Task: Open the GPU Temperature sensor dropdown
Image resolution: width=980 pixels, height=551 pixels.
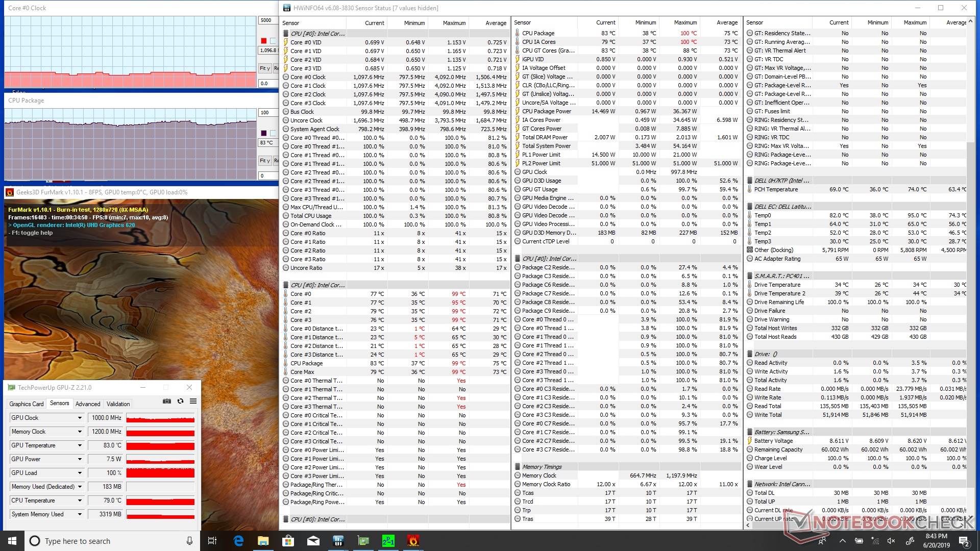Action: point(80,445)
